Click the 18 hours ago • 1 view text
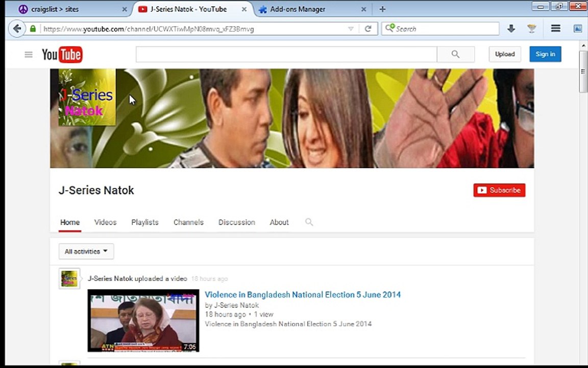 239,314
